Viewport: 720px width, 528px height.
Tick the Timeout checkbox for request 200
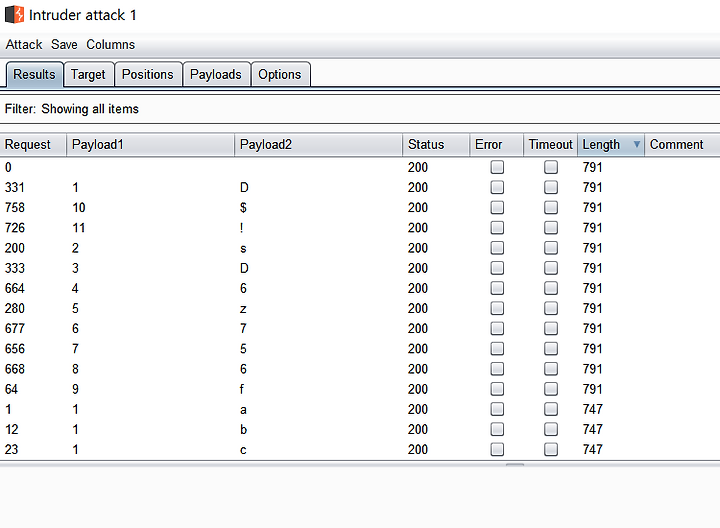(x=551, y=248)
